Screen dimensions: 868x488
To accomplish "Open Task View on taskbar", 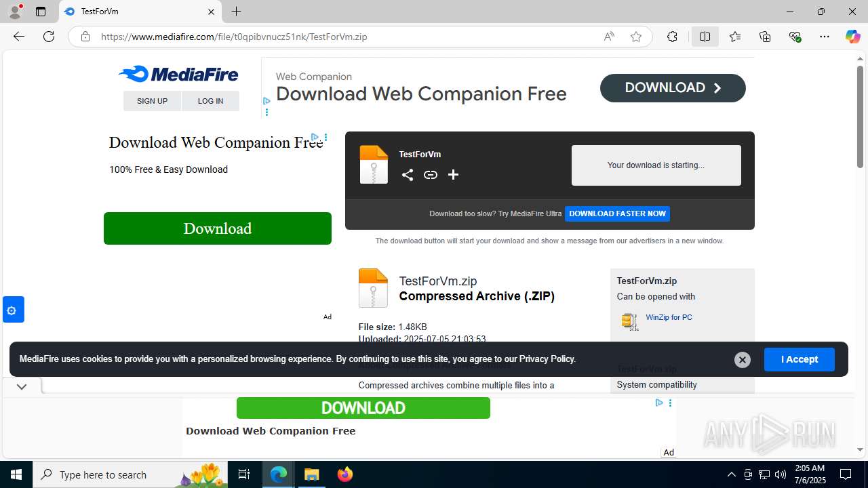I will 244,474.
